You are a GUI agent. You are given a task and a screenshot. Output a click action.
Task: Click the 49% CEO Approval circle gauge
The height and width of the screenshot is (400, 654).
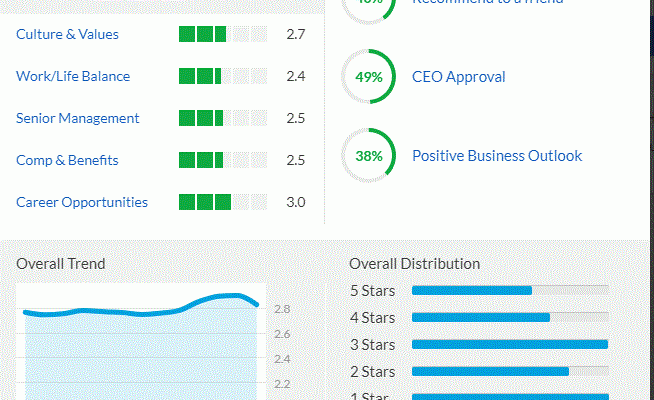pyautogui.click(x=369, y=77)
